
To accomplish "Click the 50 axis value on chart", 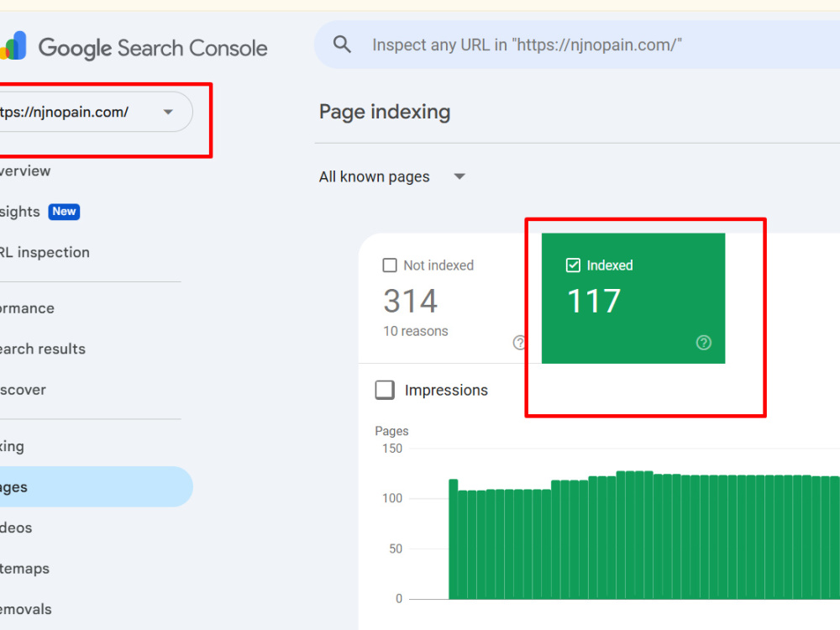I will click(x=396, y=549).
